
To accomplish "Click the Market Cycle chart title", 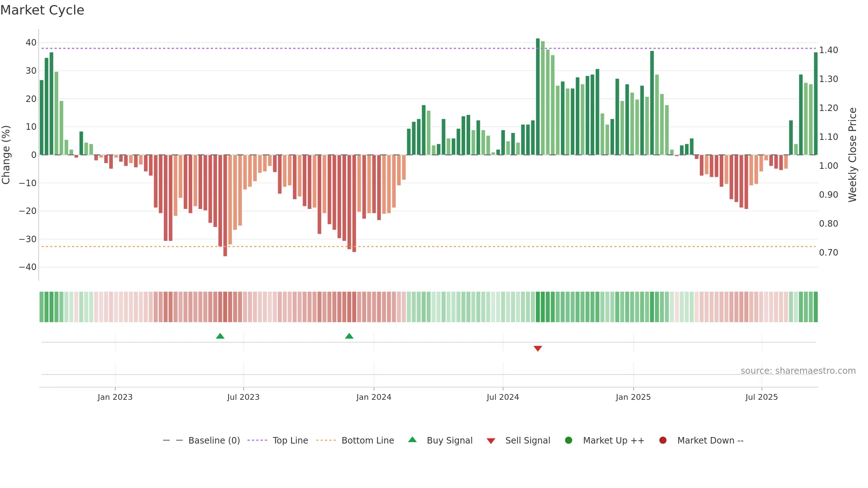I will (42, 10).
